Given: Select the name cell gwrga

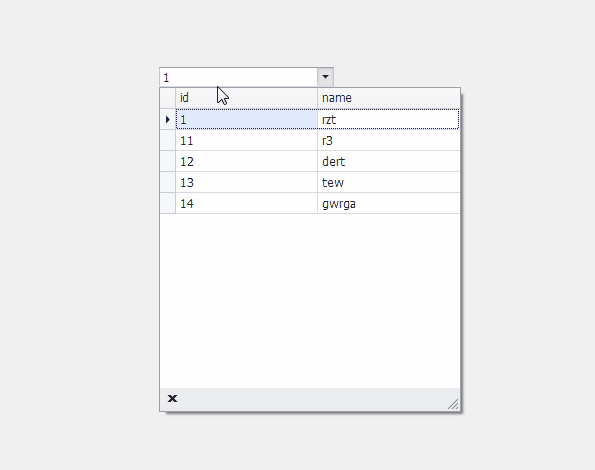Looking at the screenshot, I should (x=389, y=203).
